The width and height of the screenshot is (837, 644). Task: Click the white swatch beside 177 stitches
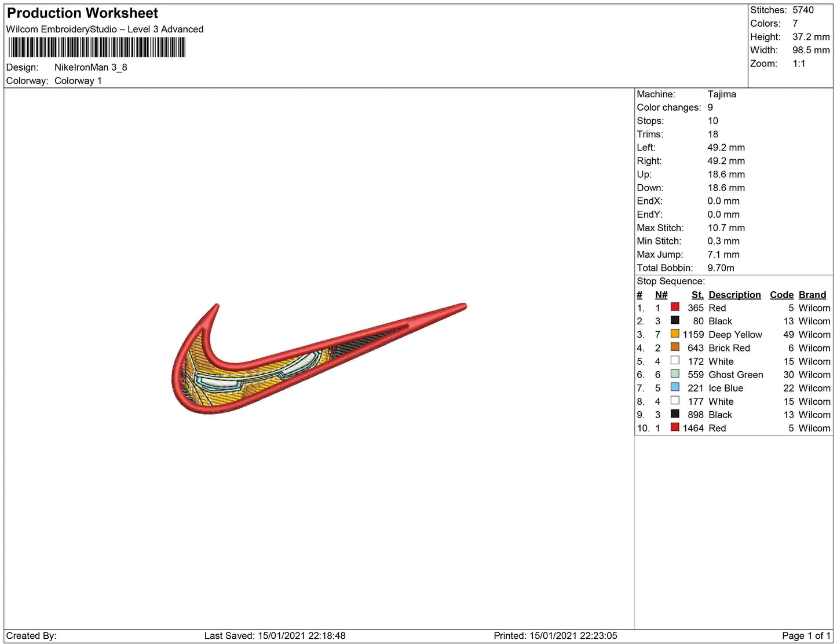point(675,400)
